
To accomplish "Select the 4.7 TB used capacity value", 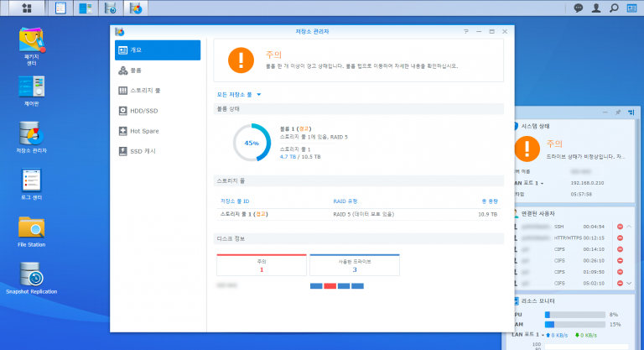I will (288, 157).
